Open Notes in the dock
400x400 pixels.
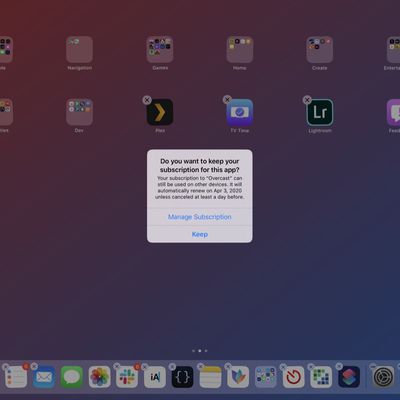tap(210, 377)
